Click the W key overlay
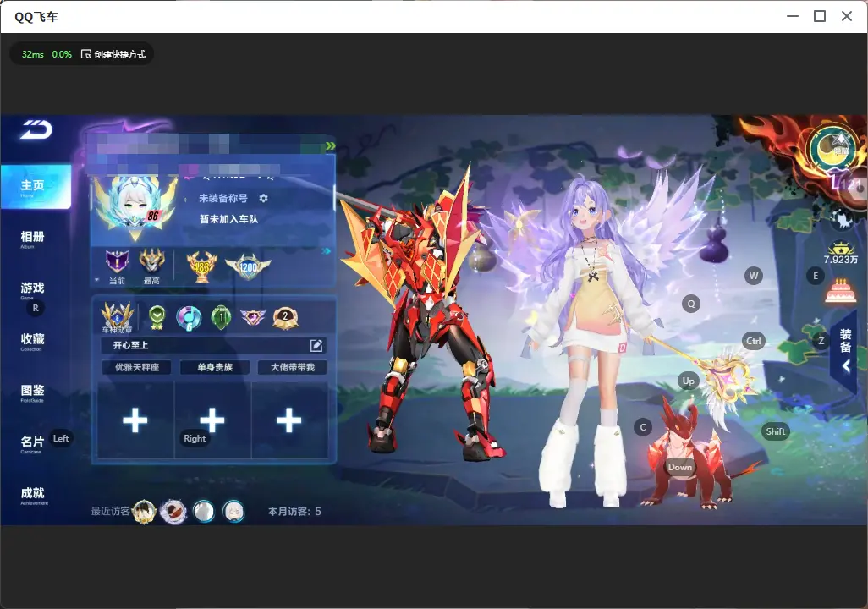Viewport: 868px width, 609px height. pos(754,276)
